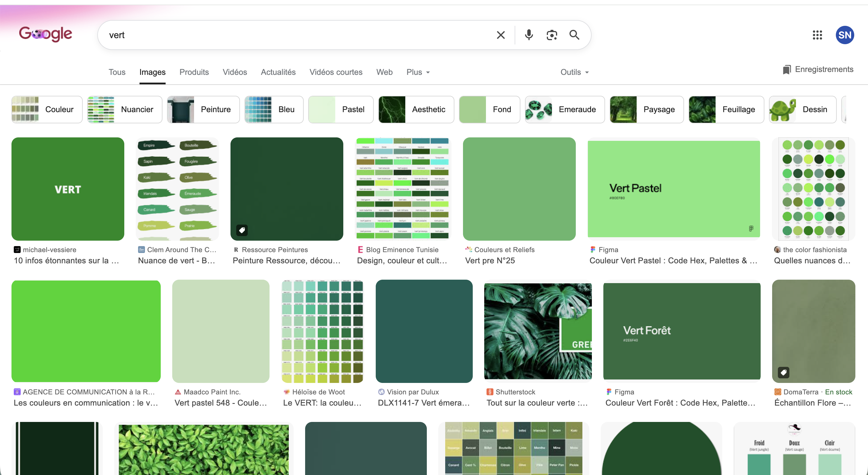
Task: Switch to the Vidéos courtes tab
Action: pos(336,72)
